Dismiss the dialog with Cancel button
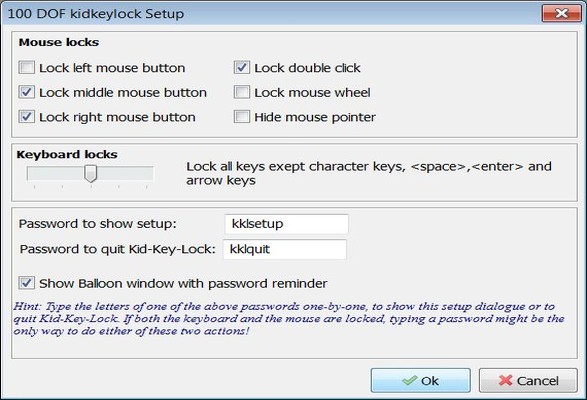The width and height of the screenshot is (587, 400). [x=528, y=381]
